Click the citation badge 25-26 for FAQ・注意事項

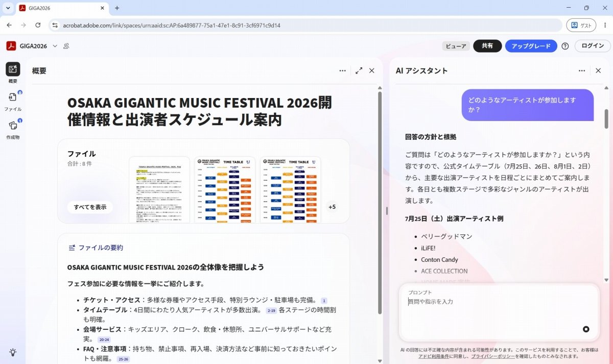[123, 359]
